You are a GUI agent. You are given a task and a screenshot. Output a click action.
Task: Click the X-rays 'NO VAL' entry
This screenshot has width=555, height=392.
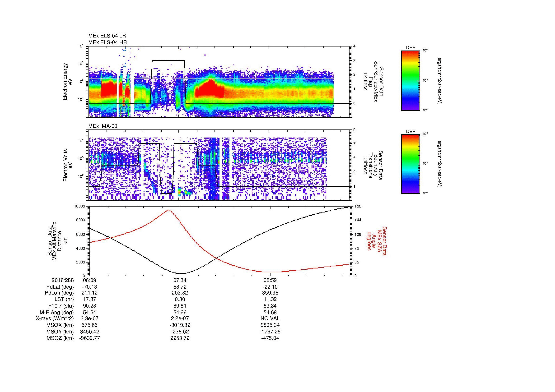pos(270,318)
